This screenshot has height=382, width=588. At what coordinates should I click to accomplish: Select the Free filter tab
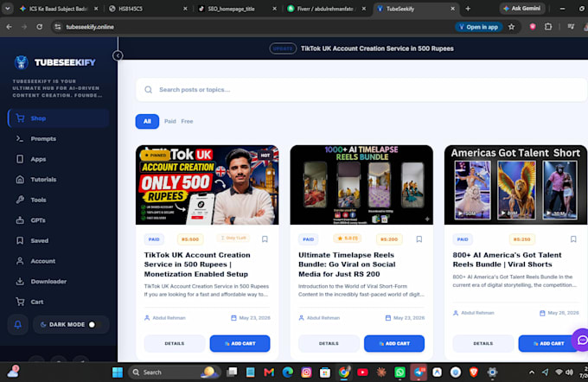(x=187, y=122)
